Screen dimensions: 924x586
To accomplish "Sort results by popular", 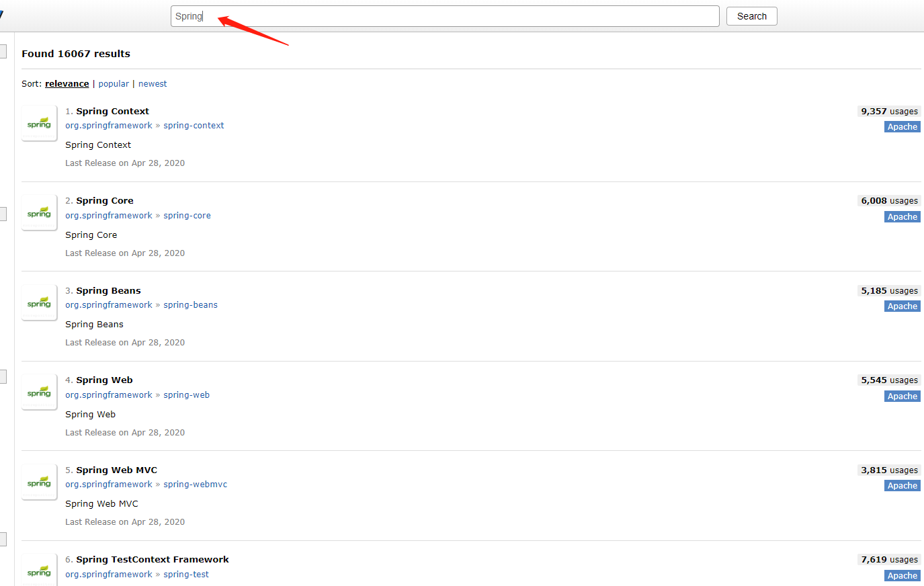I will [114, 84].
